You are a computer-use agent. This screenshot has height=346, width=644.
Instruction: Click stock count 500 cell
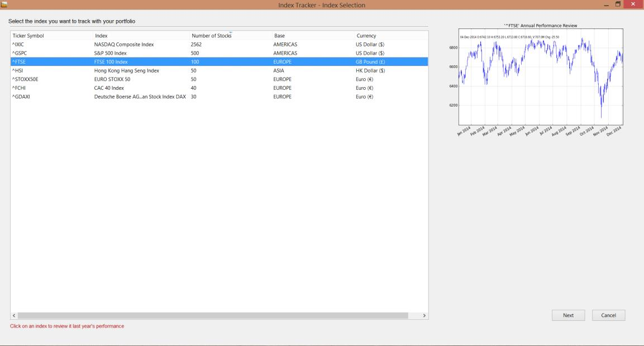click(x=195, y=53)
